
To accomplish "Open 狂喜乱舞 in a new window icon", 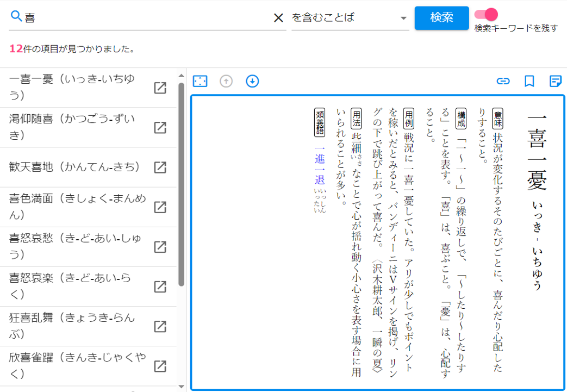I will [x=160, y=327].
